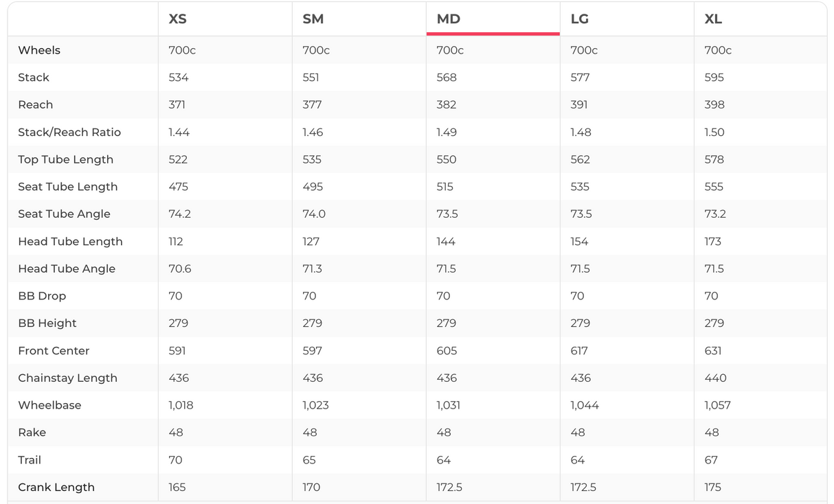834x504 pixels.
Task: Click the LG stack value 577
Action: tap(580, 78)
